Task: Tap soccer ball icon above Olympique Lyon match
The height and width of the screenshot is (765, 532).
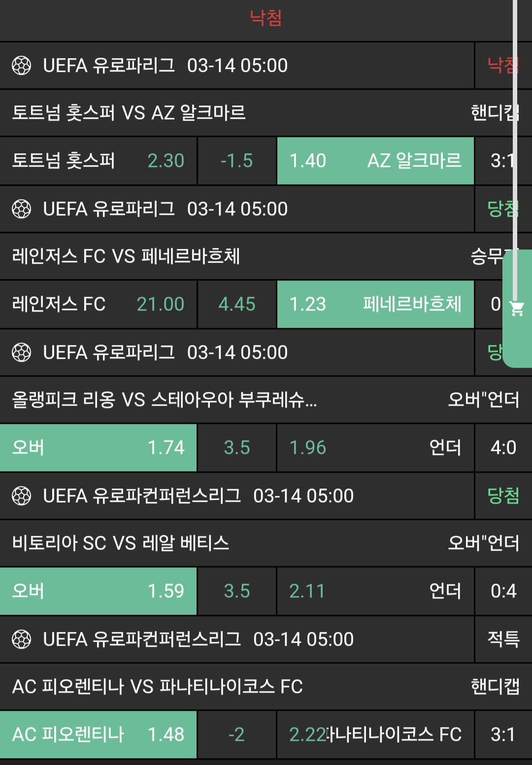Action: [x=21, y=352]
